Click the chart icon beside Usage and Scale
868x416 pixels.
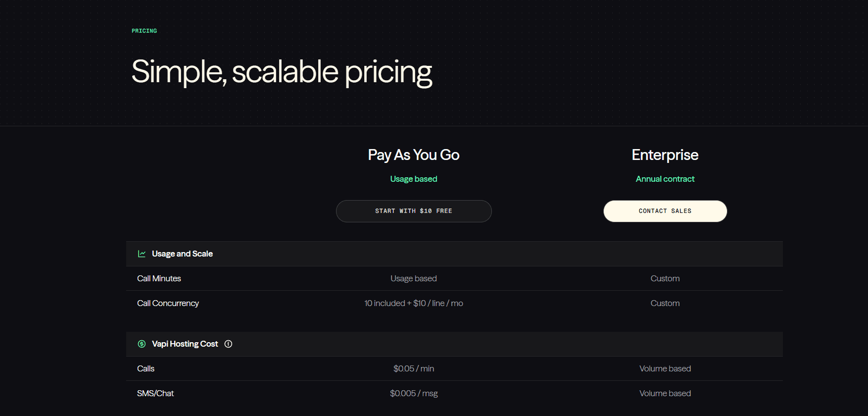[142, 254]
